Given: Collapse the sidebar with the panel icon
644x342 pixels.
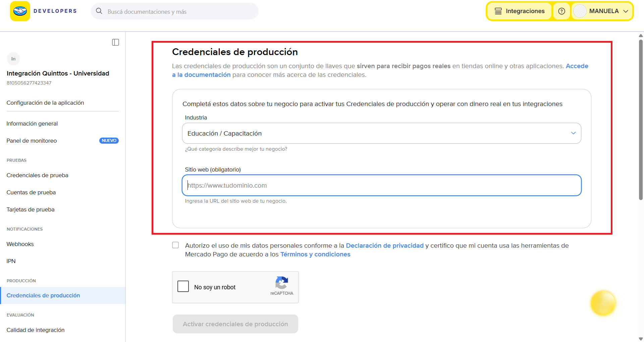Looking at the screenshot, I should (x=115, y=42).
